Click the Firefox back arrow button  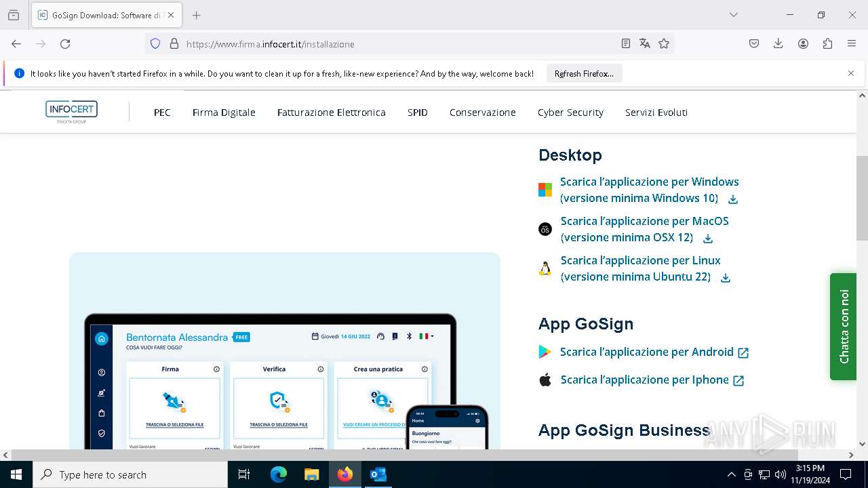[16, 43]
